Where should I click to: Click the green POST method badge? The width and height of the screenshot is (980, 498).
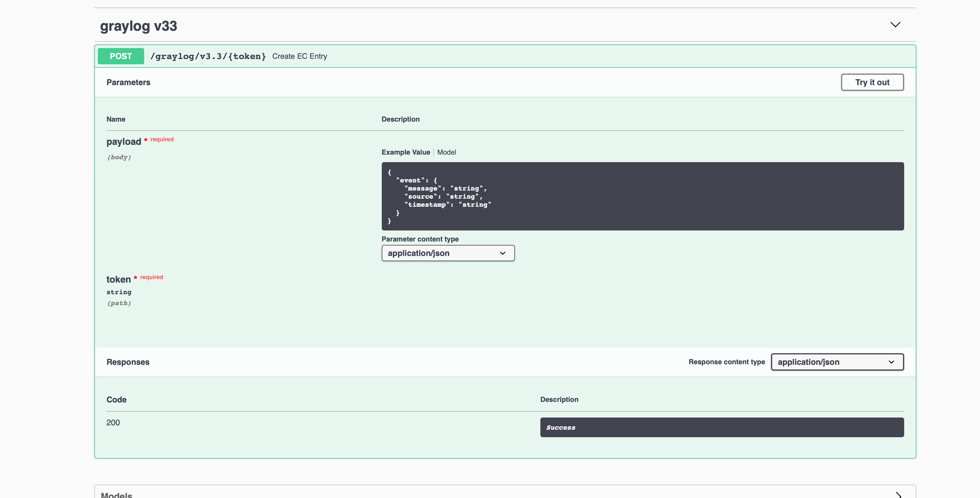pos(121,56)
